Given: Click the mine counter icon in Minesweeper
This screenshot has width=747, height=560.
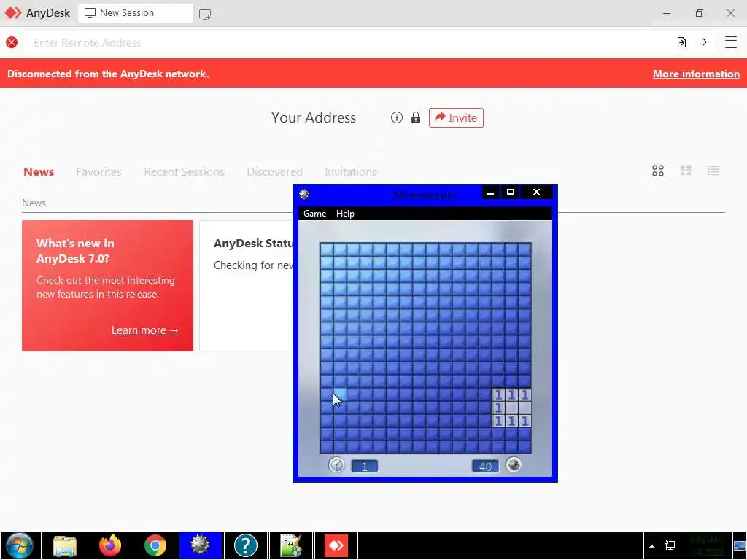Looking at the screenshot, I should coord(514,464).
